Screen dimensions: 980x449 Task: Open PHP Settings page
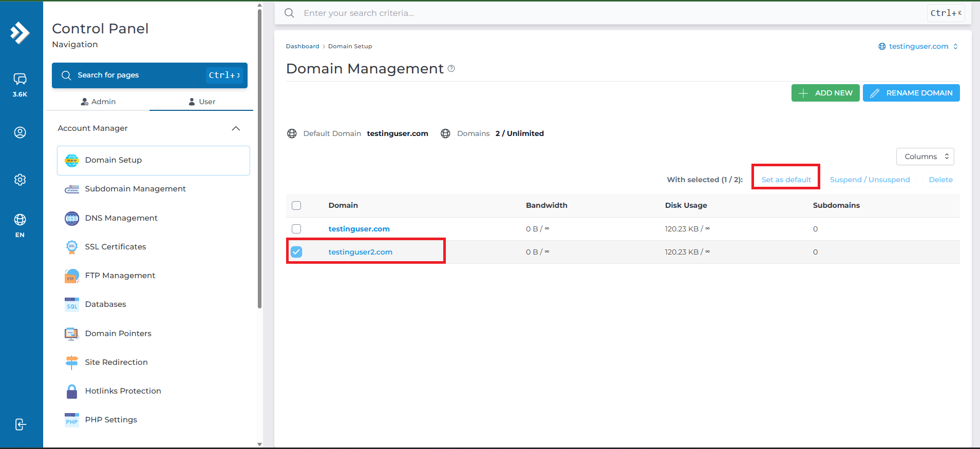tap(154, 420)
